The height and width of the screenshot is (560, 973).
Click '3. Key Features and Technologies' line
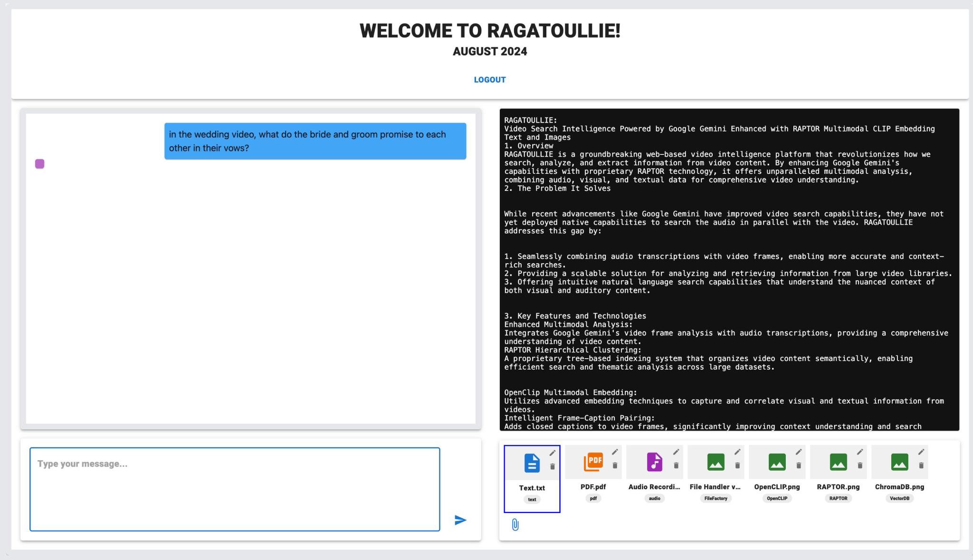[575, 316]
